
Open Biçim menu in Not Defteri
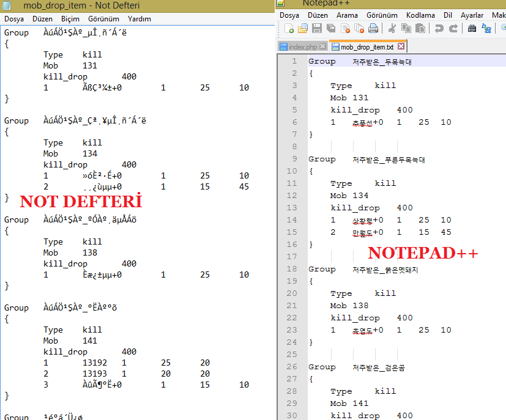pyautogui.click(x=70, y=19)
